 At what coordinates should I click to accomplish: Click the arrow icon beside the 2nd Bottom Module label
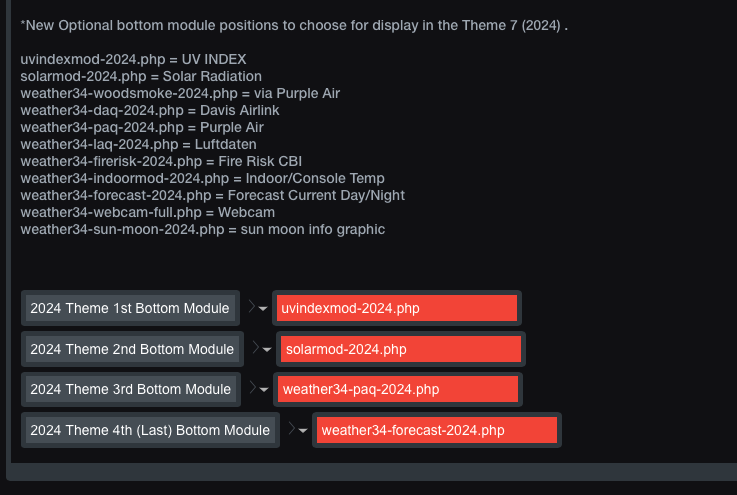(262, 348)
